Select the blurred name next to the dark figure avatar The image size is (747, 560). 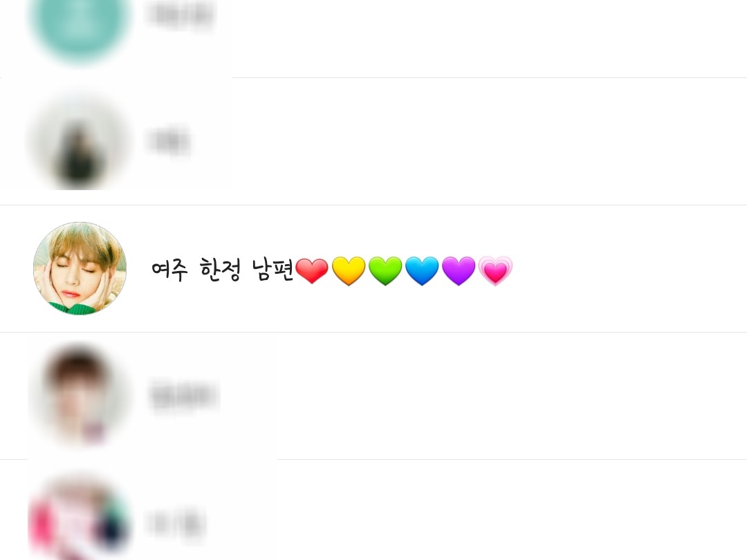click(169, 142)
